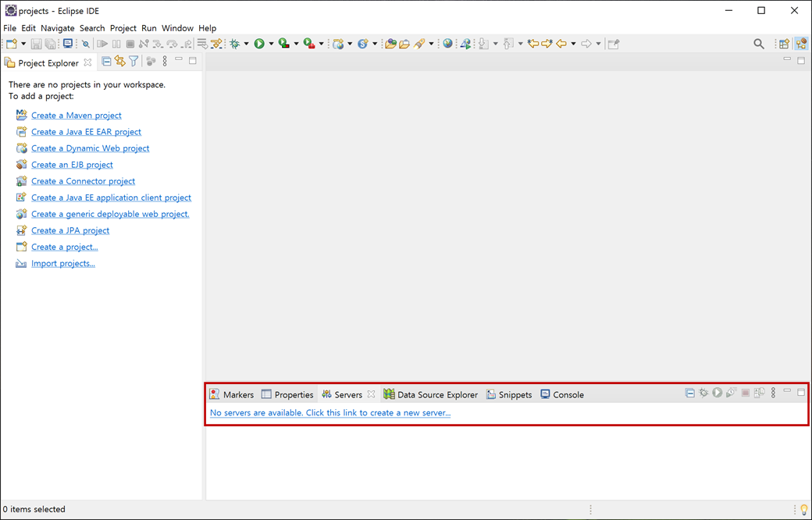This screenshot has height=520, width=812.
Task: Click Create a Dynamic Web project link
Action: point(90,148)
